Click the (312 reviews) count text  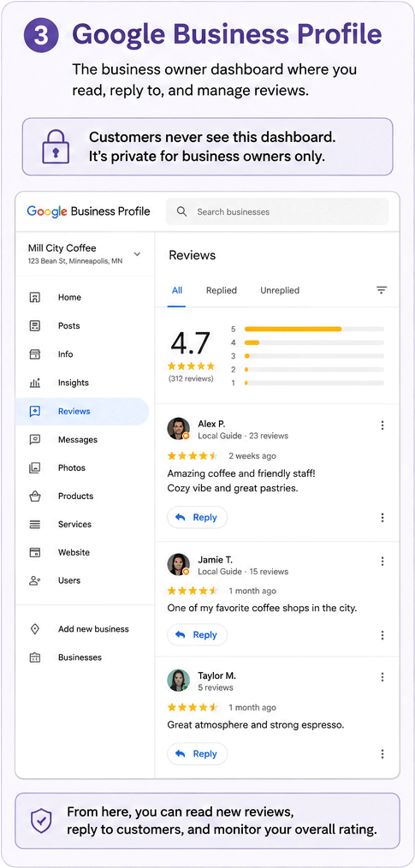click(x=191, y=378)
